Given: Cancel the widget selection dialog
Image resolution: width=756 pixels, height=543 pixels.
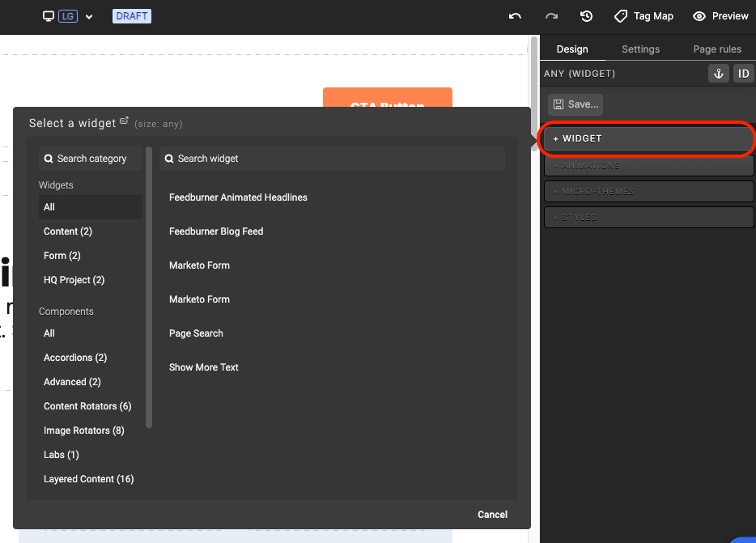Looking at the screenshot, I should tap(492, 515).
